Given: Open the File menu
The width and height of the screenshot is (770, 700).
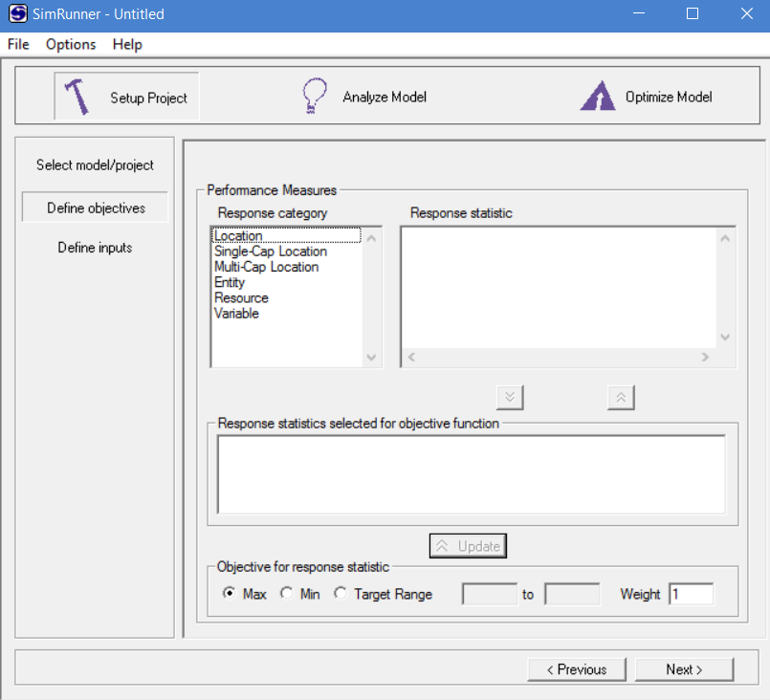Looking at the screenshot, I should 19,44.
